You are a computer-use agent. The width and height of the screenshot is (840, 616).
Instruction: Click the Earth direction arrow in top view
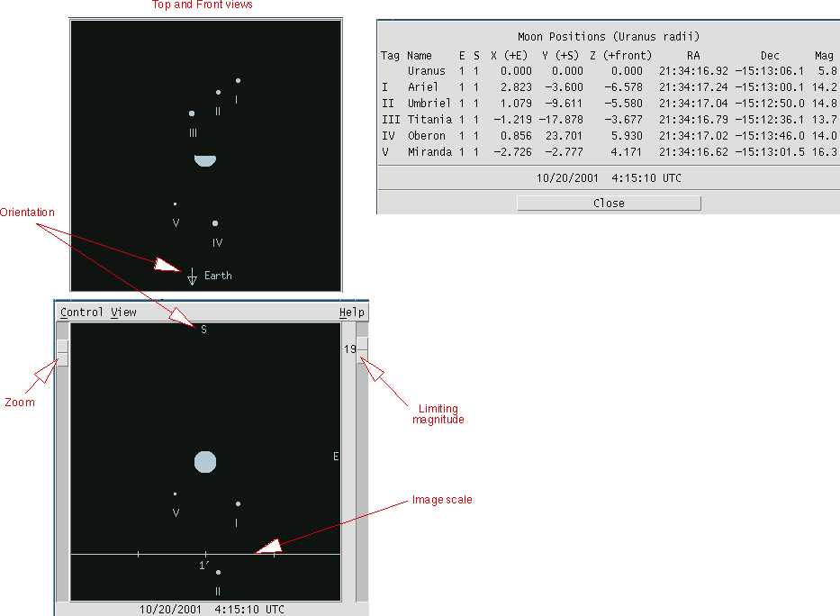tap(192, 276)
